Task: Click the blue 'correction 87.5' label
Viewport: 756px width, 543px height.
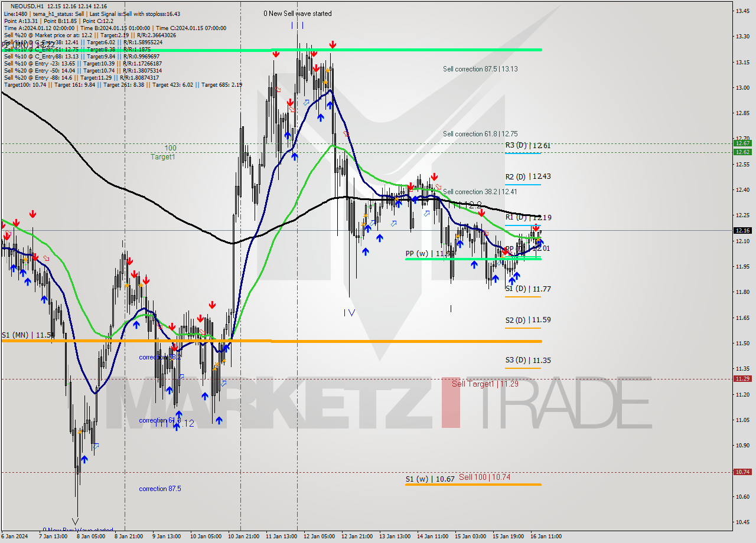Action: (160, 489)
